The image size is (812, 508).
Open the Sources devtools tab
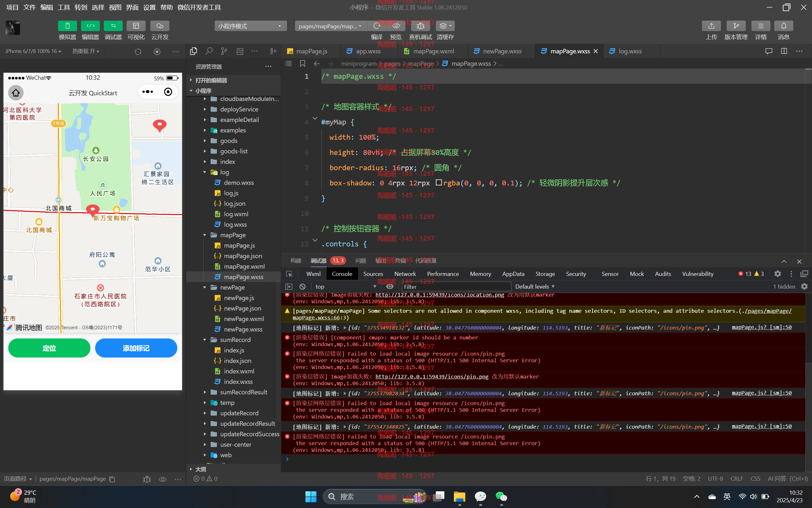[x=373, y=274]
